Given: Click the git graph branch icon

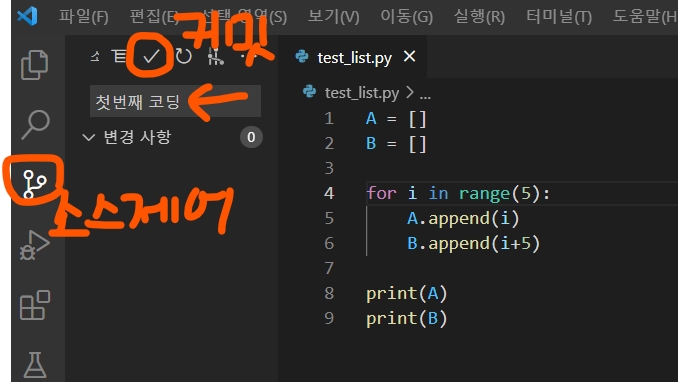Looking at the screenshot, I should (215, 56).
